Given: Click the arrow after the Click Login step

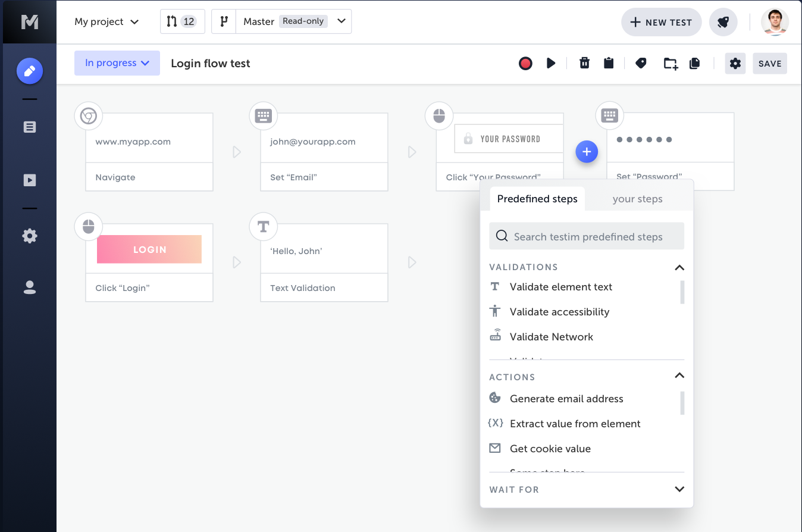Looking at the screenshot, I should (x=237, y=262).
